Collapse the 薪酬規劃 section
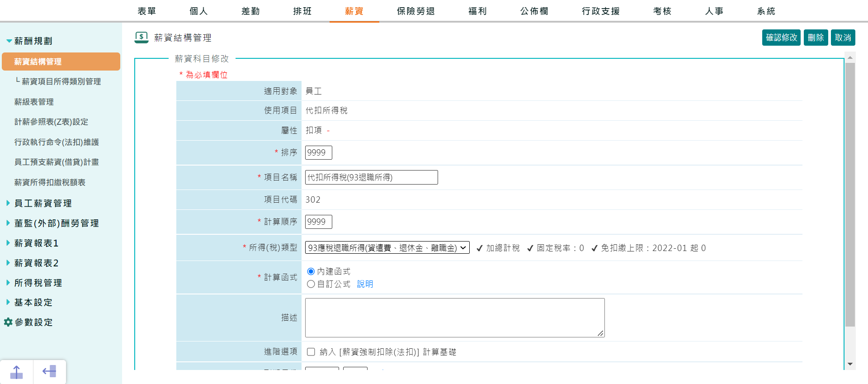 point(29,41)
